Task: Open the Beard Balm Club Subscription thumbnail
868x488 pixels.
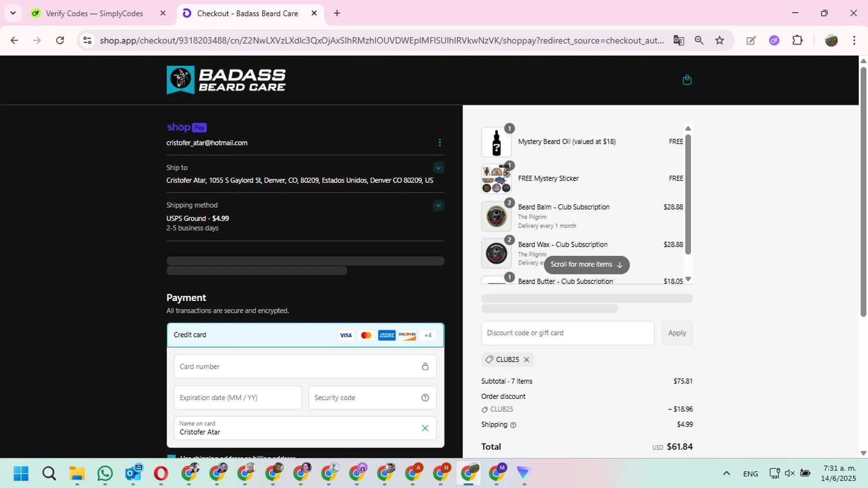Action: [496, 217]
